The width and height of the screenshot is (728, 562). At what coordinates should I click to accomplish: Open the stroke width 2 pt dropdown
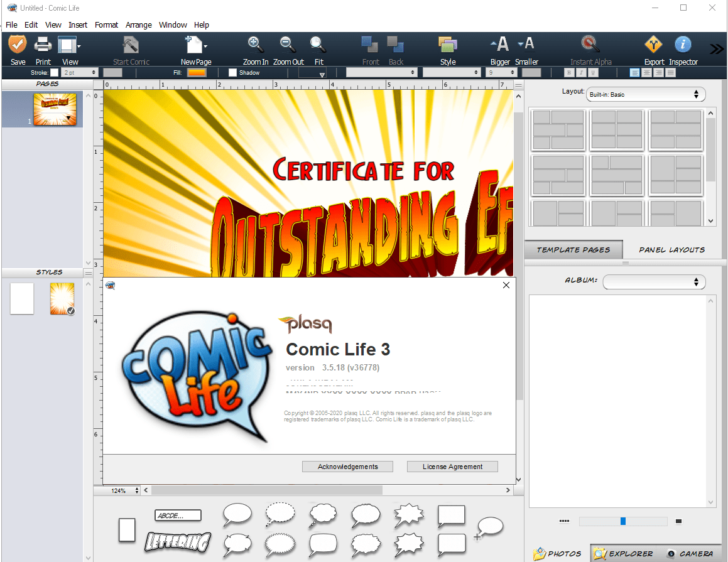tap(80, 72)
